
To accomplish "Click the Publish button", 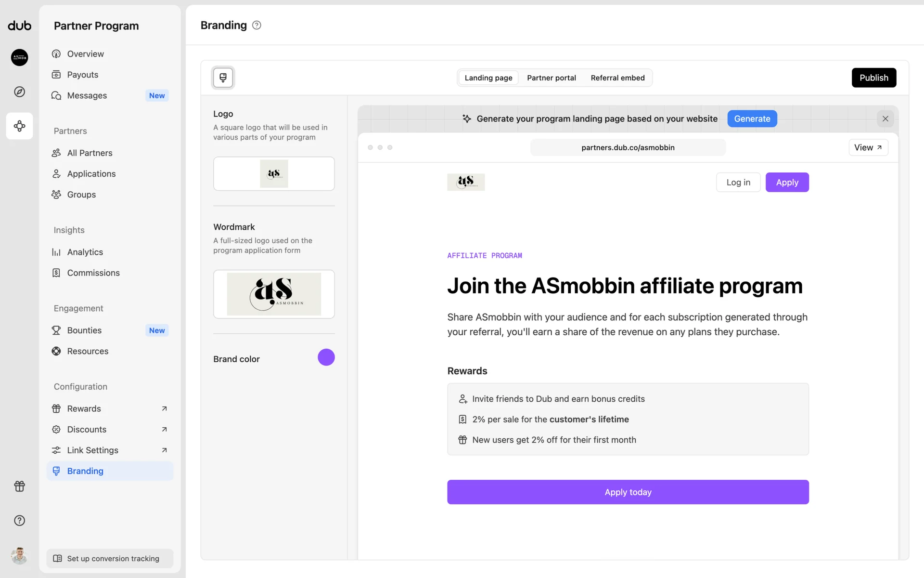I will (x=873, y=78).
